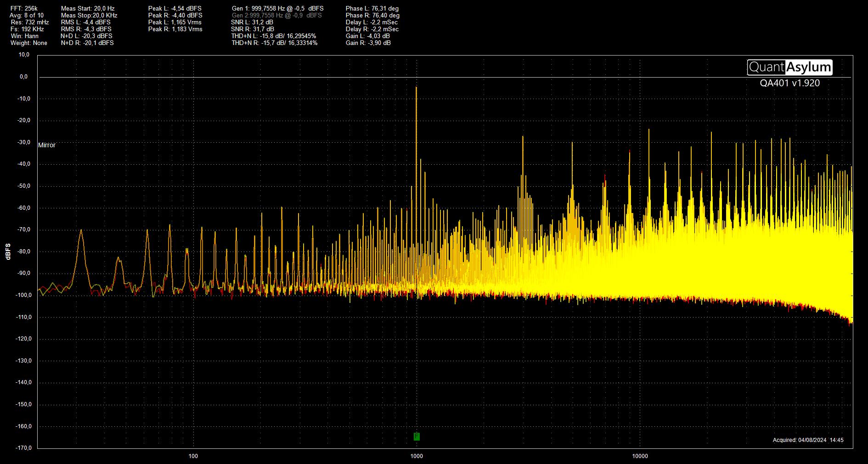This screenshot has height=464, width=868.
Task: Click the 'Weight: None' text
Action: pyautogui.click(x=29, y=43)
